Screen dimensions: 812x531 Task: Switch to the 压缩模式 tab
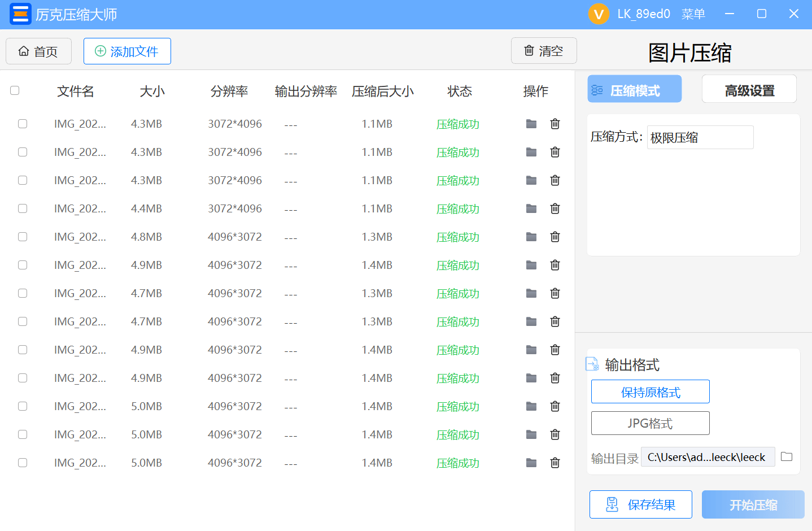(x=635, y=89)
